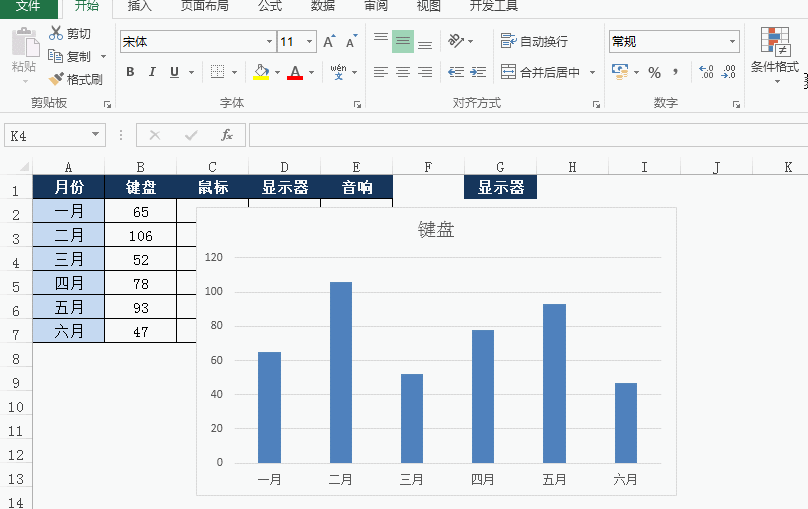808x509 pixels.
Task: Open the font name dropdown (宋体)
Action: 269,42
